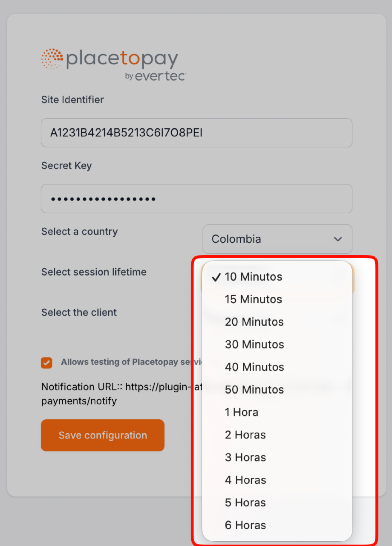This screenshot has width=392, height=546.
Task: Pick the 1 Hora option
Action: point(241,412)
